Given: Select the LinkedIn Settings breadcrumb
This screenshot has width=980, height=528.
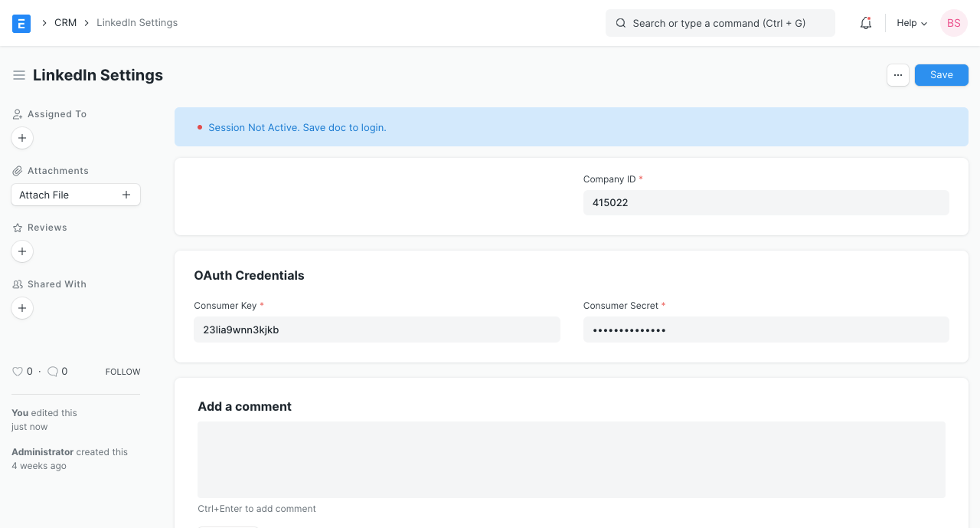Looking at the screenshot, I should coord(137,23).
